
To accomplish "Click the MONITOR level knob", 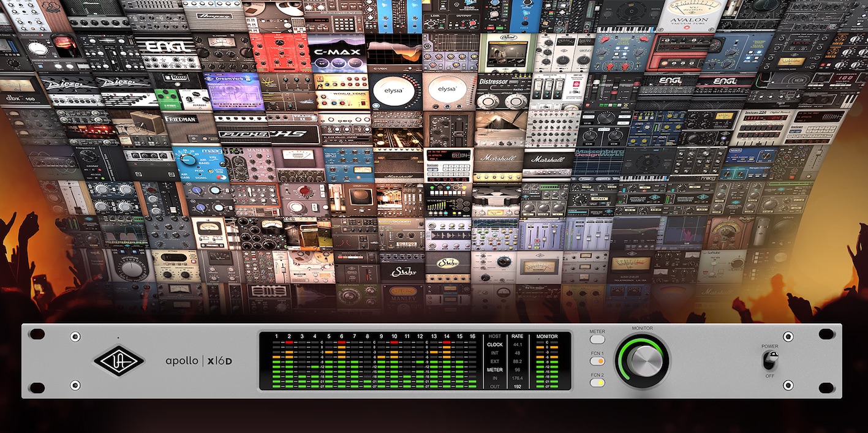I will pyautogui.click(x=643, y=361).
